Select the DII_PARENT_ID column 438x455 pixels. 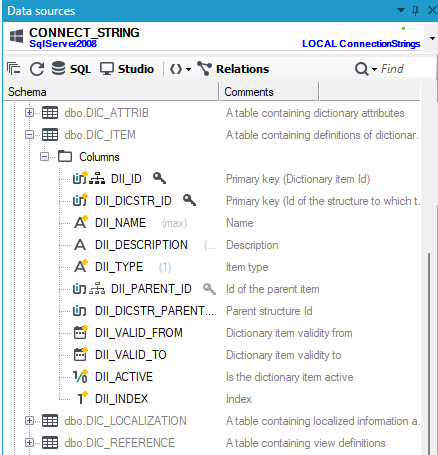tap(151, 289)
